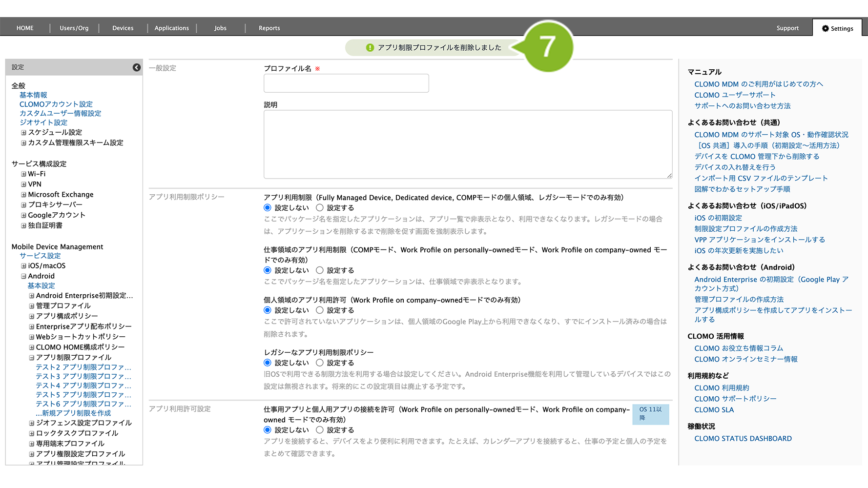Image resolution: width=868 pixels, height=488 pixels.
Task: Select 設定する for 仕事領域のアプリ利用制限
Action: coord(320,270)
